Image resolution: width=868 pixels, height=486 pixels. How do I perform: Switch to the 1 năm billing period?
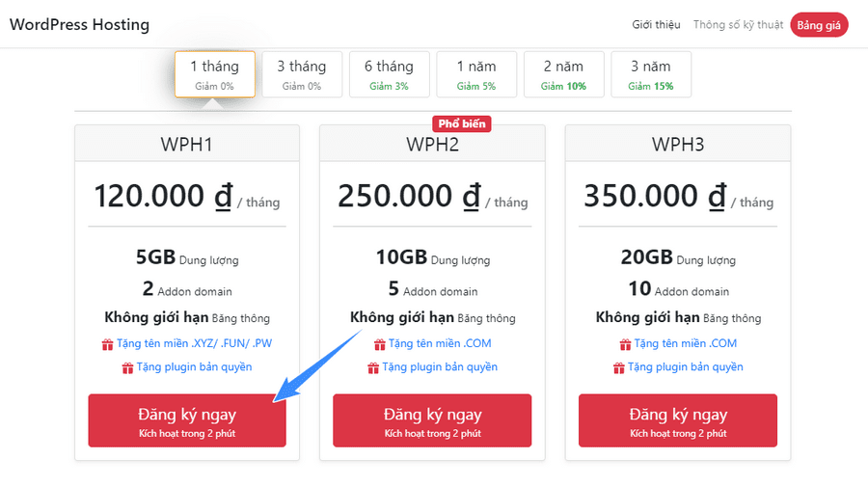476,74
